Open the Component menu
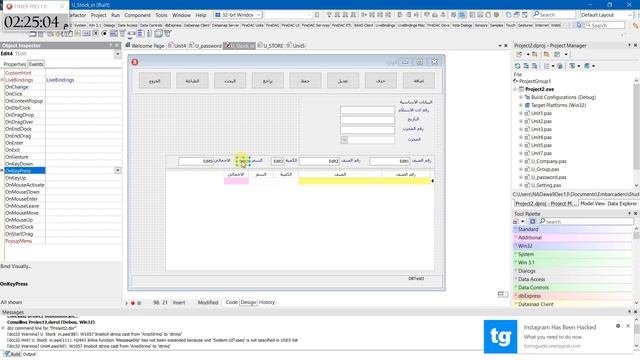Viewport: 640px width, 360px height. click(138, 15)
